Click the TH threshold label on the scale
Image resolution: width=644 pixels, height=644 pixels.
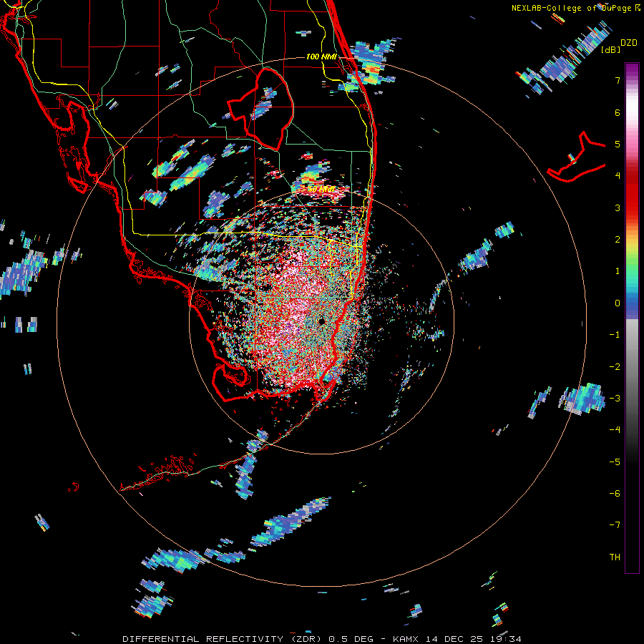point(615,557)
